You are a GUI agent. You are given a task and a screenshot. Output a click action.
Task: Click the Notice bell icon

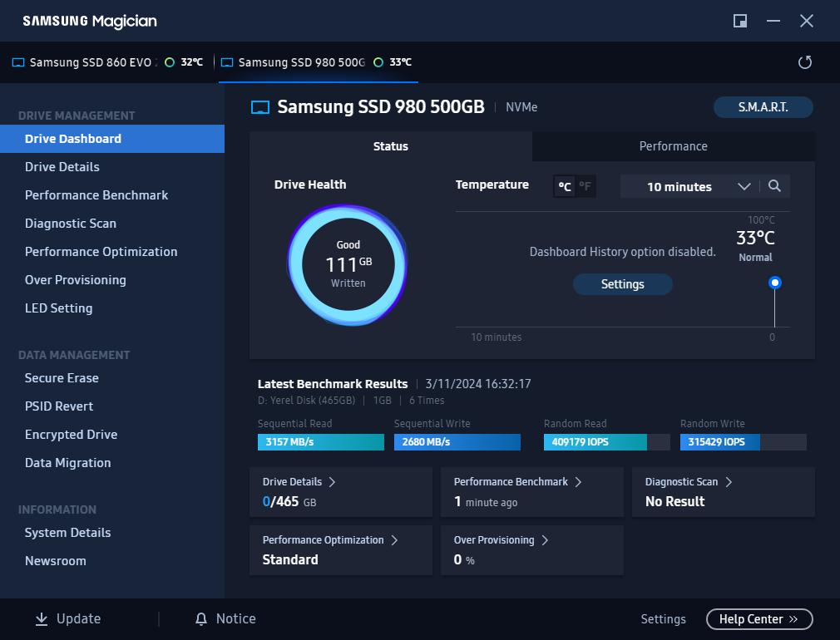click(x=201, y=619)
